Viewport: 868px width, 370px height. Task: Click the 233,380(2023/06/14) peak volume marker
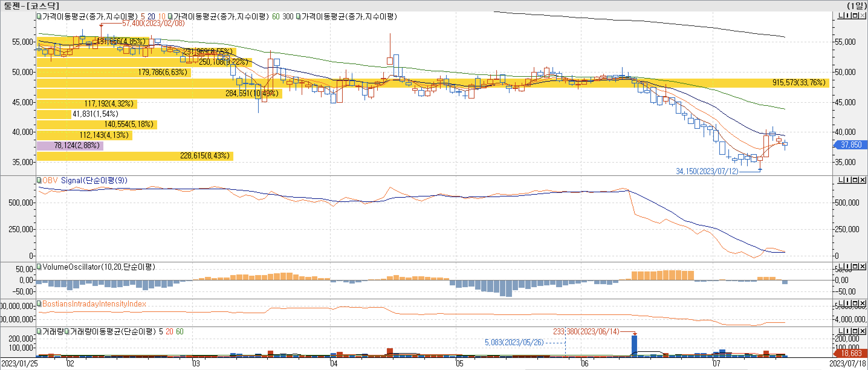(x=586, y=332)
